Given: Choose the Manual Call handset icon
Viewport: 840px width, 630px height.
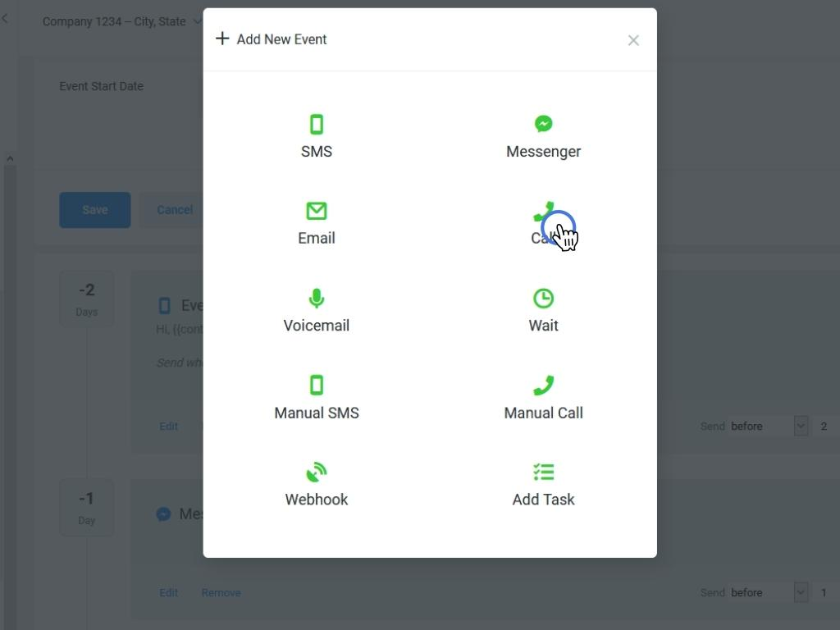Looking at the screenshot, I should point(543,386).
